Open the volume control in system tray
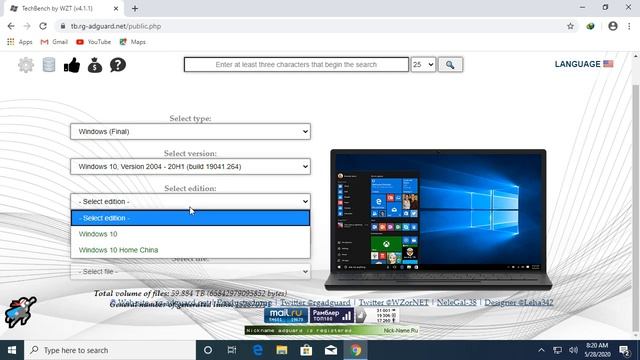The image size is (640, 360). (x=573, y=350)
